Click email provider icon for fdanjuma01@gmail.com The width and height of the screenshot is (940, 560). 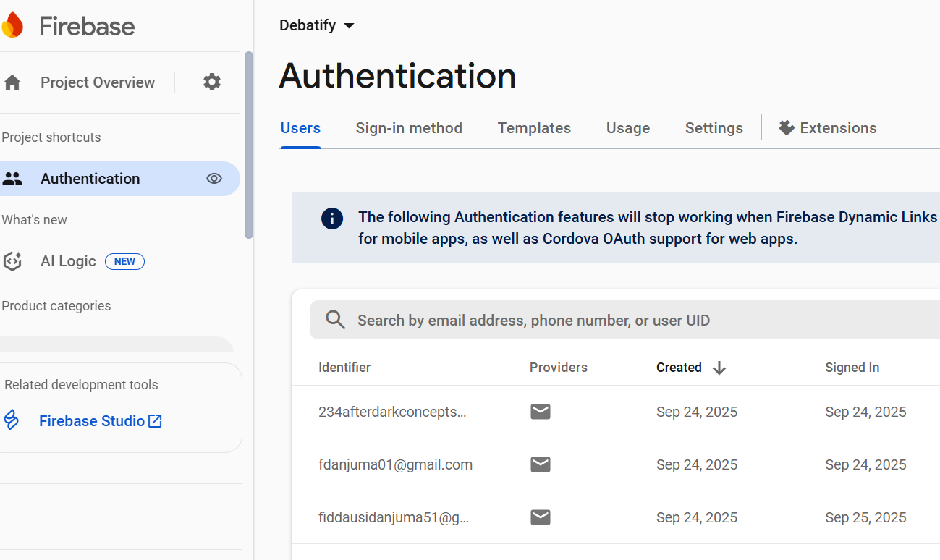point(541,464)
